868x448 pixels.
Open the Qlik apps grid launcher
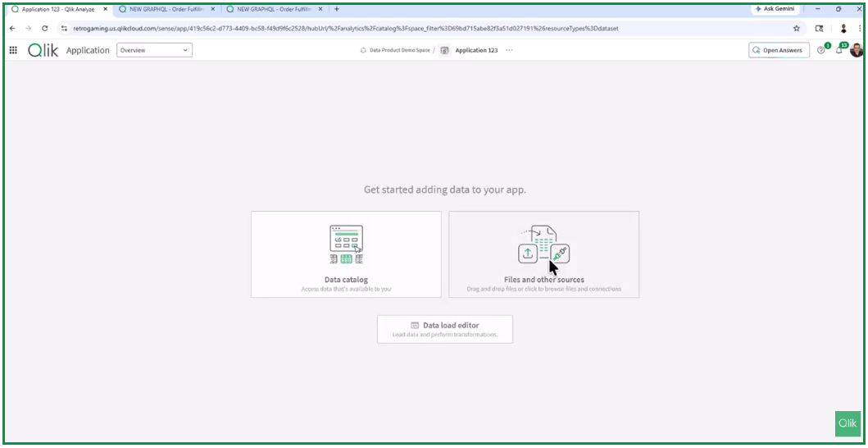point(13,50)
